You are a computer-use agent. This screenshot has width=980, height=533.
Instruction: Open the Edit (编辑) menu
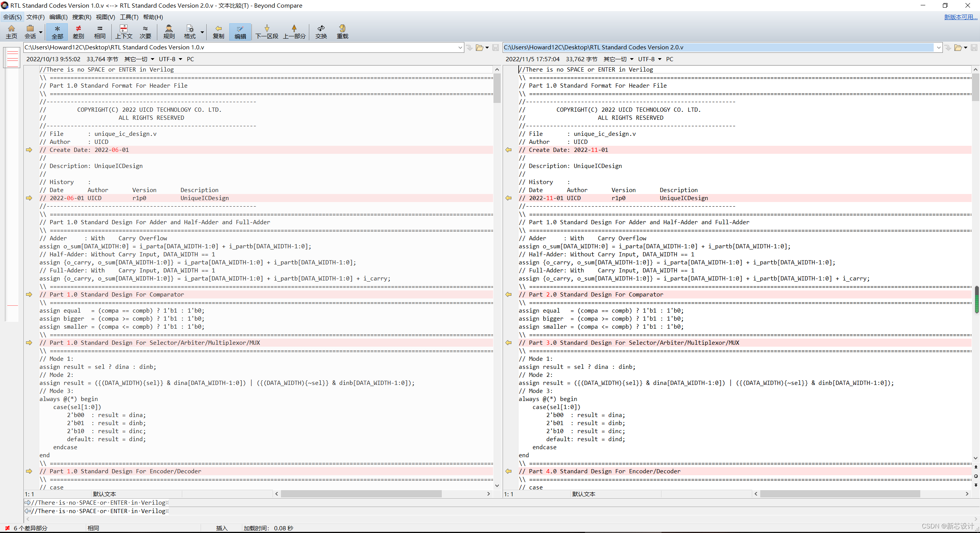pyautogui.click(x=58, y=17)
